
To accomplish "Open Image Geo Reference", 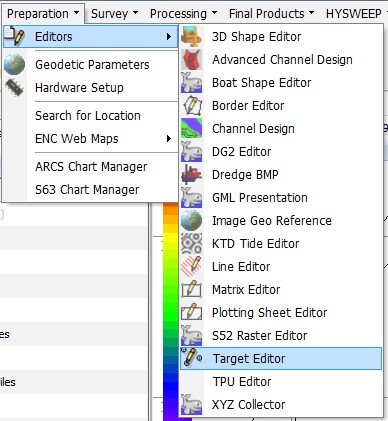I will coord(272,220).
